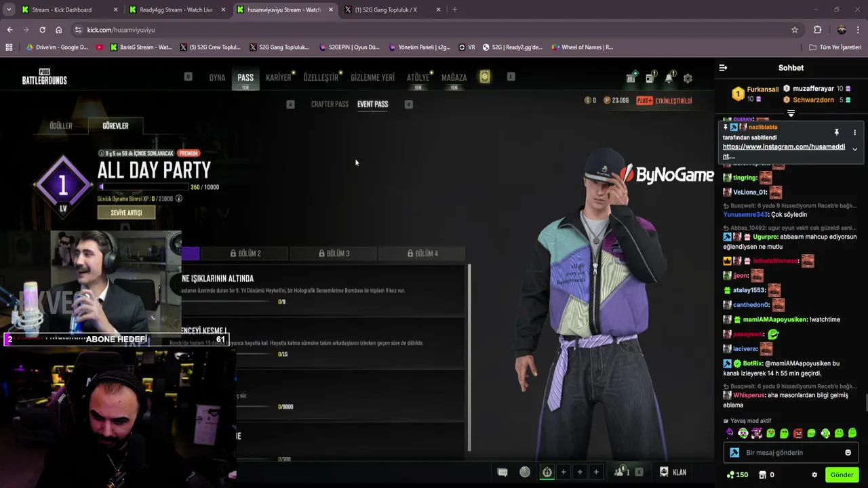Switch to Stream - Kick Dashboard tab
The width and height of the screenshot is (868, 488).
click(69, 9)
